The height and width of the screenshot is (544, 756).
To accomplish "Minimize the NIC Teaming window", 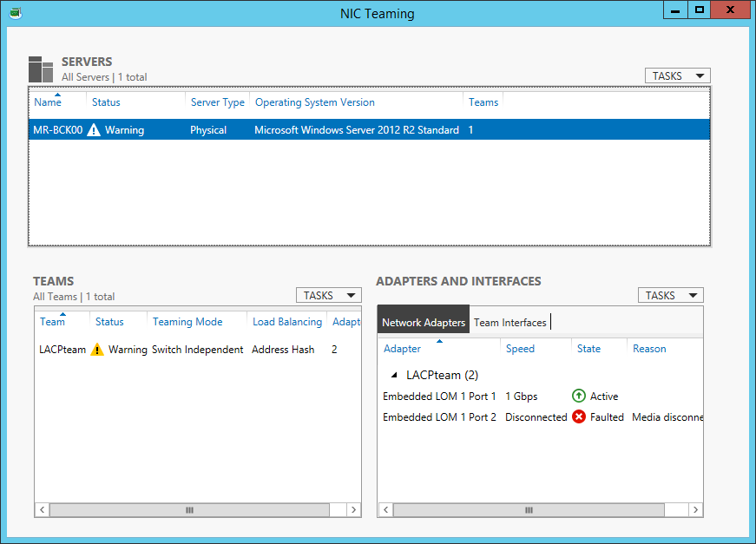I will [675, 10].
